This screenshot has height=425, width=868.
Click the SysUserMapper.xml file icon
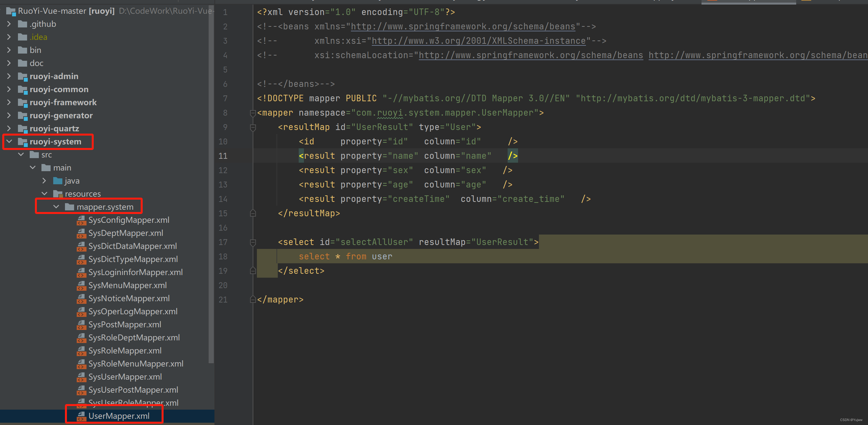[81, 377]
